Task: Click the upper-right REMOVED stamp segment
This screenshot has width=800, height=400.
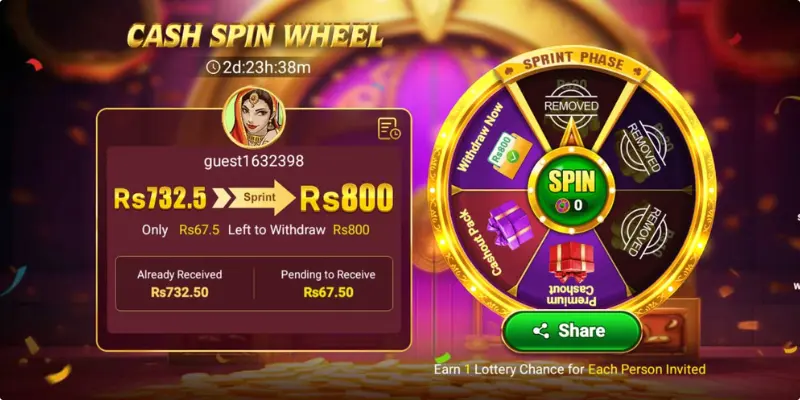Action: click(x=642, y=147)
